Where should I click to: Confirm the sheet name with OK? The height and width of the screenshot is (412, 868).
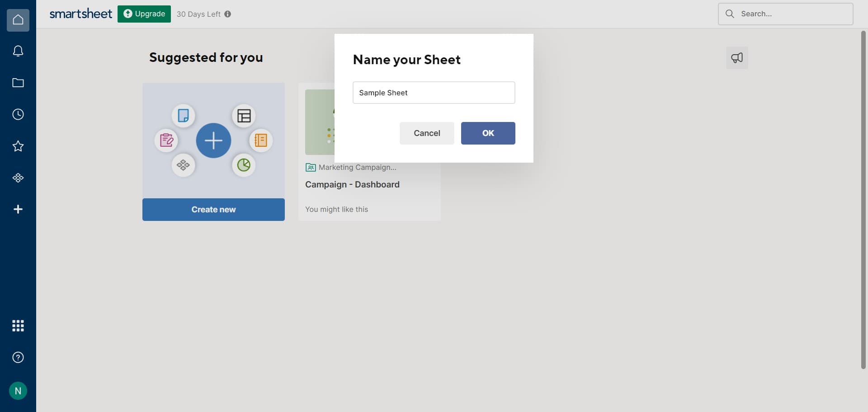[488, 133]
